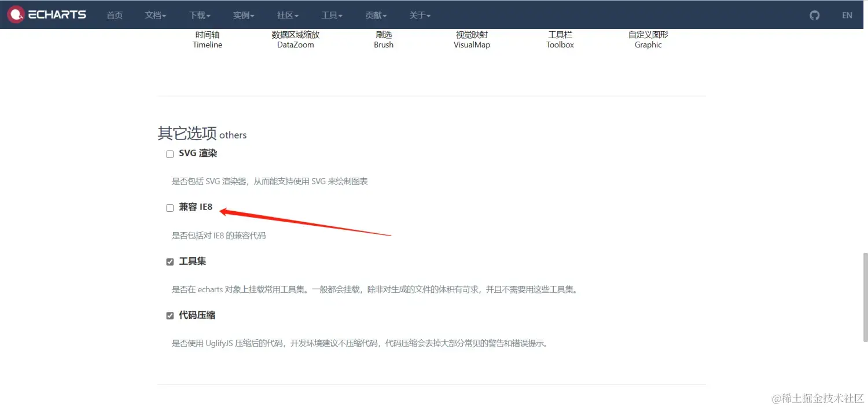Image resolution: width=868 pixels, height=408 pixels.
Task: Click the page vertical scrollbar thumb
Action: coord(865,297)
